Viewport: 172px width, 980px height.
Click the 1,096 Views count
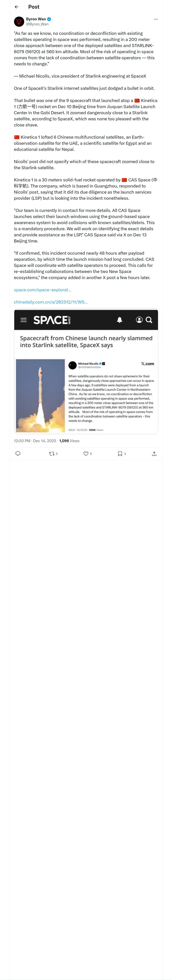click(69, 441)
